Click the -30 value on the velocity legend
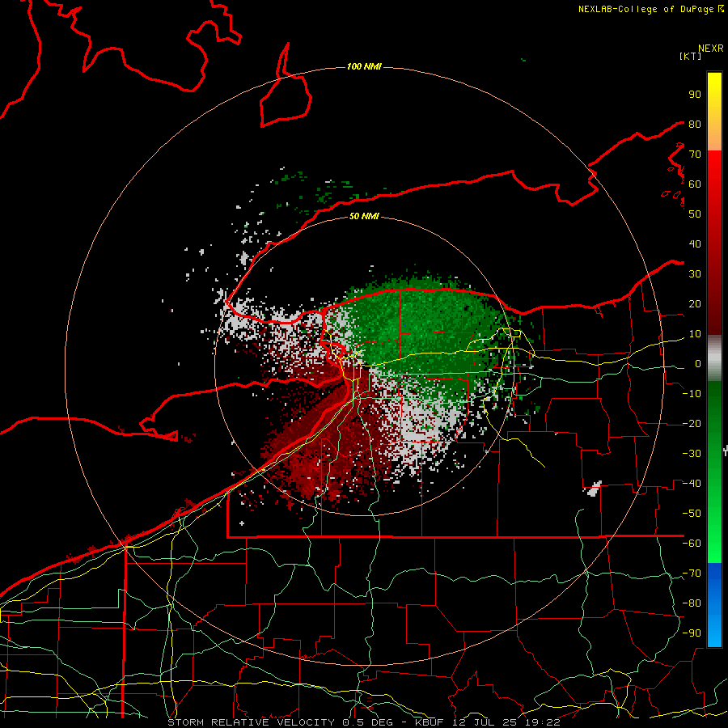This screenshot has height=728, width=728. click(x=692, y=454)
